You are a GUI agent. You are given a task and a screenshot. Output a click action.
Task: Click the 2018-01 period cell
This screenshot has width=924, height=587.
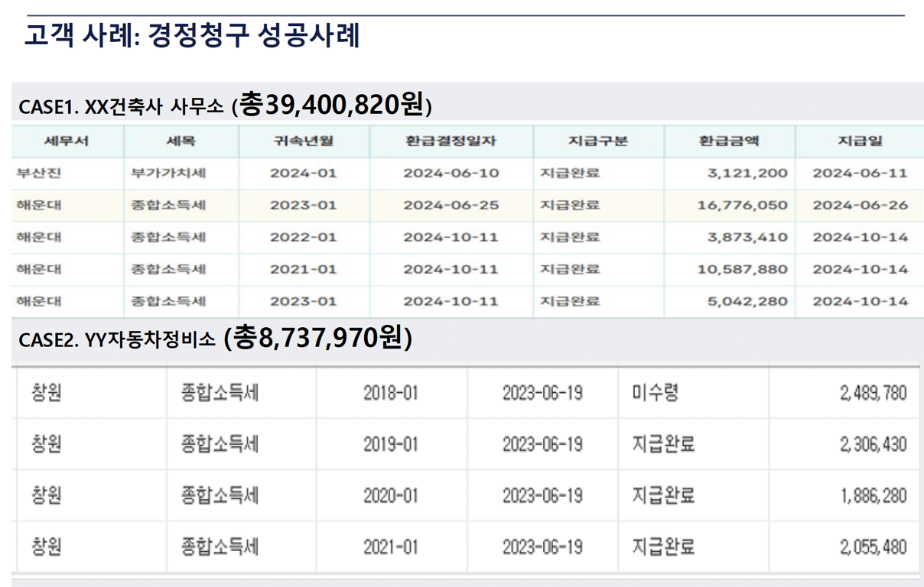[391, 394]
